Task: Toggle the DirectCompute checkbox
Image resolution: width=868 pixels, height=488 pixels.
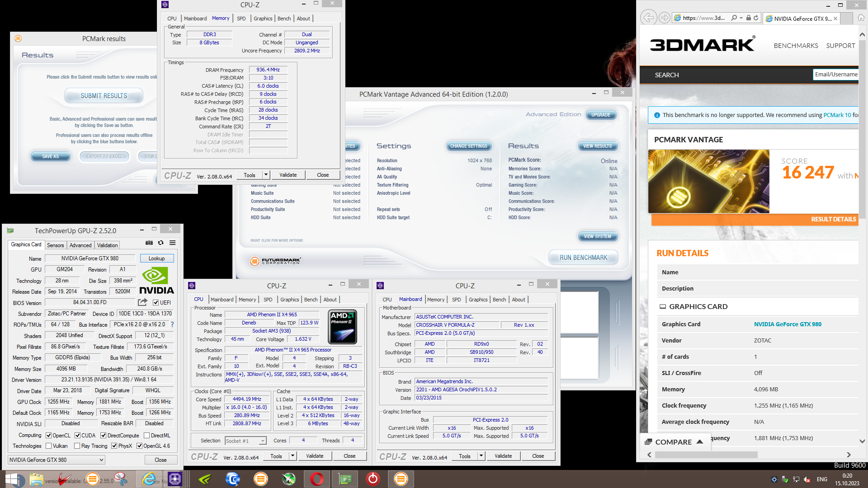Action: 104,436
